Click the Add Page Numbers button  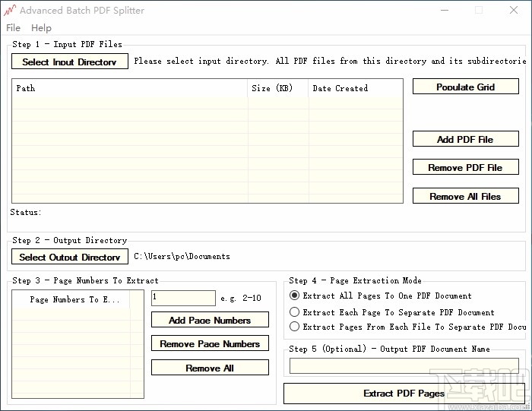click(210, 320)
